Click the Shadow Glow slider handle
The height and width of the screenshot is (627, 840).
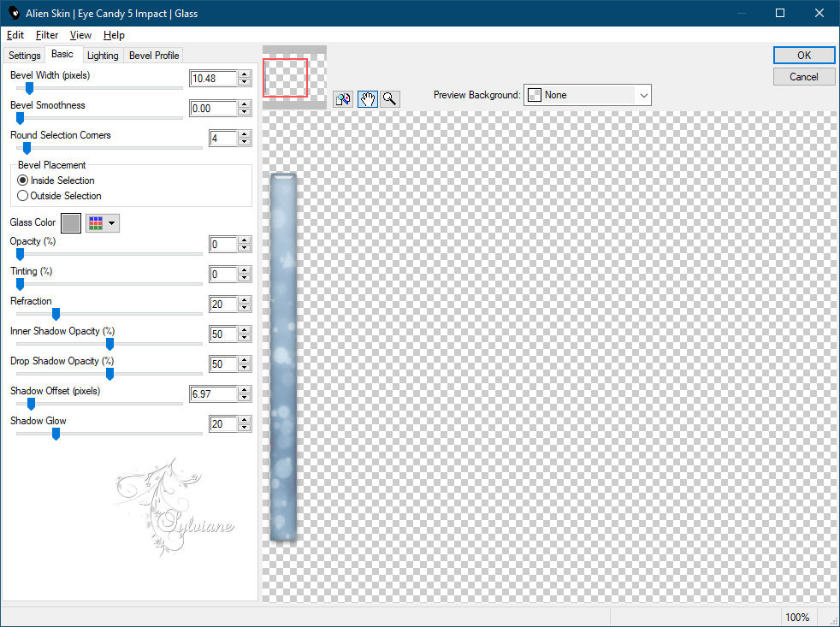(56, 434)
